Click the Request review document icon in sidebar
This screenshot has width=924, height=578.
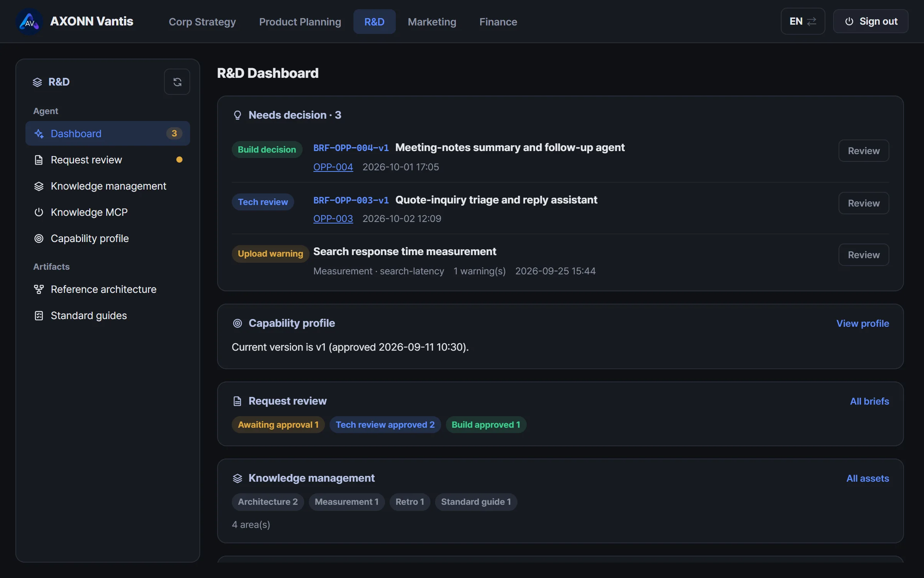click(x=39, y=160)
